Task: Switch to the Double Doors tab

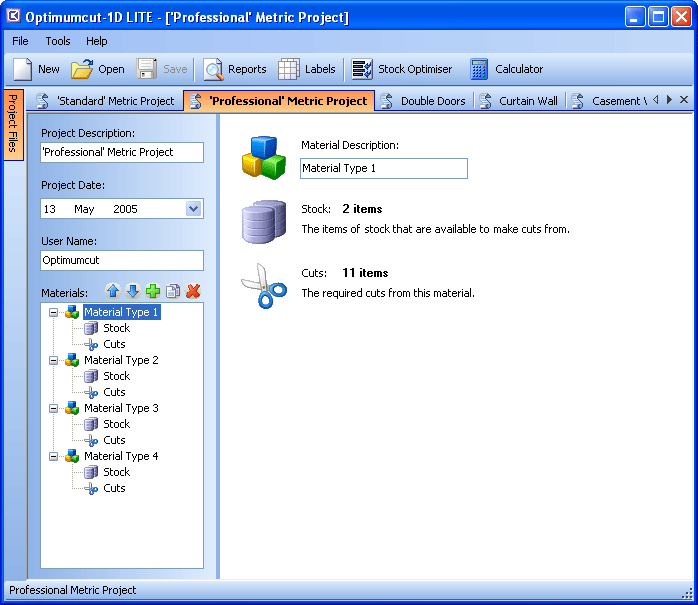Action: pos(424,101)
